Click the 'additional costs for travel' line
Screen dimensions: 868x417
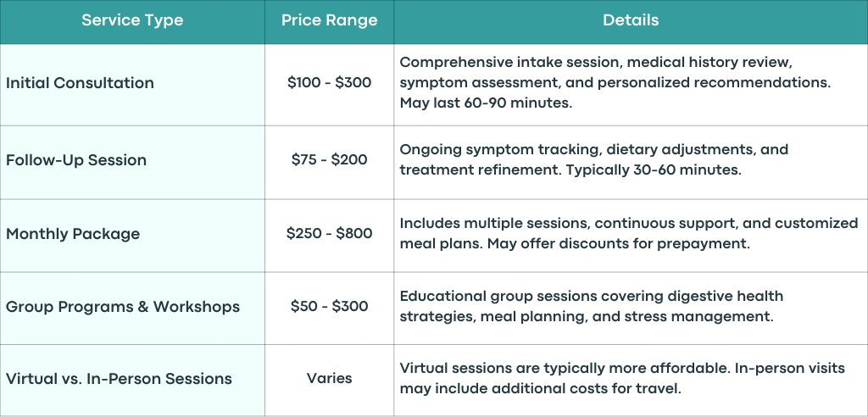[x=540, y=389]
